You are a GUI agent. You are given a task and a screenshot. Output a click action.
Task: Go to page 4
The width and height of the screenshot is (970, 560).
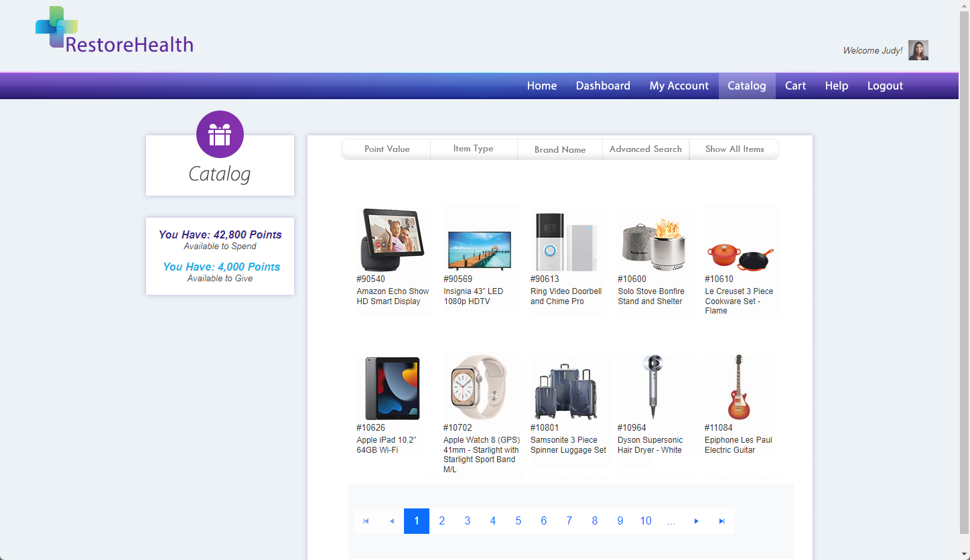493,521
